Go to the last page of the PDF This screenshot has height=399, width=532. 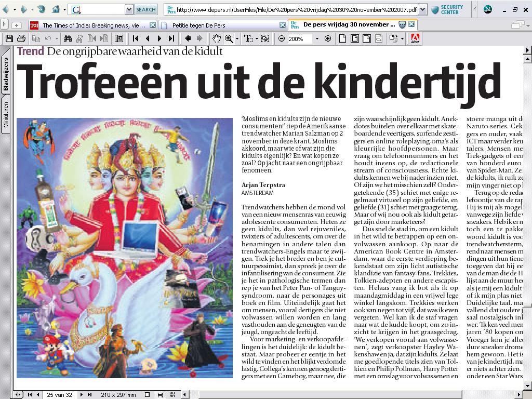click(x=171, y=38)
